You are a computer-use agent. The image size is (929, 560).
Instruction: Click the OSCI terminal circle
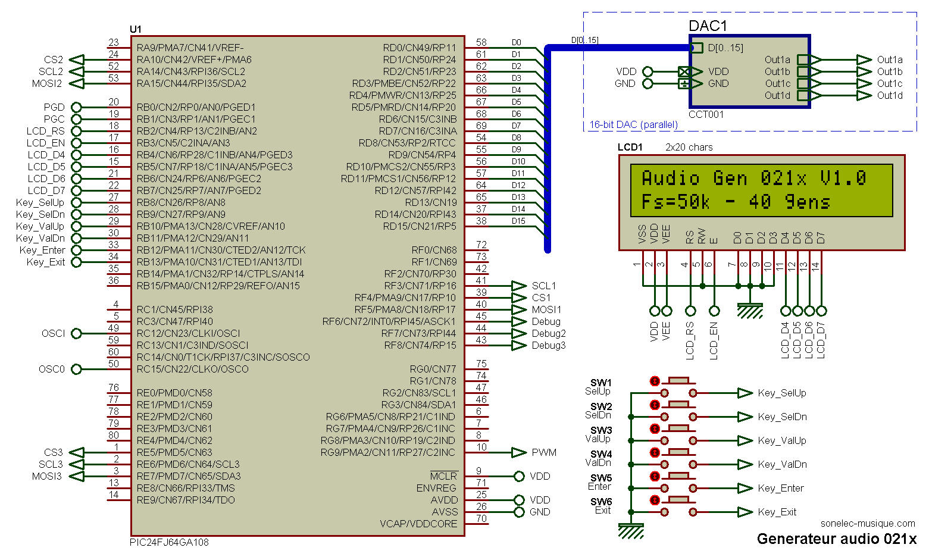coord(76,333)
